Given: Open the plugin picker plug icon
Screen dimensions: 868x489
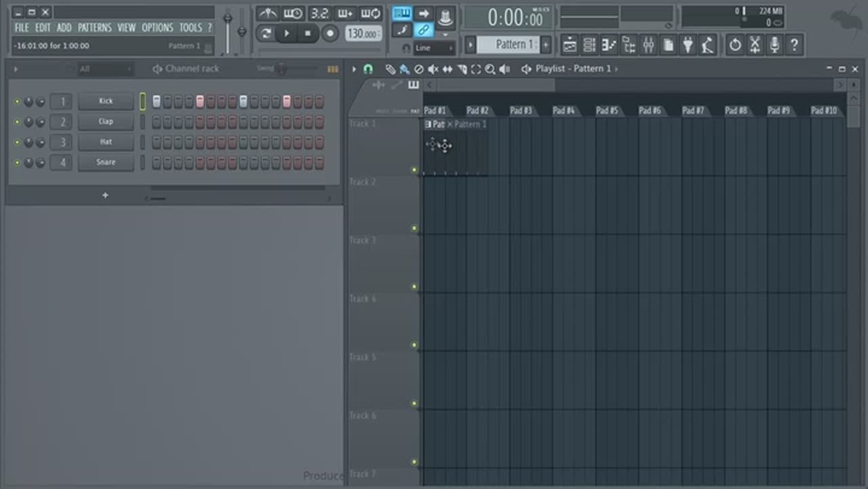Looking at the screenshot, I should pos(688,45).
